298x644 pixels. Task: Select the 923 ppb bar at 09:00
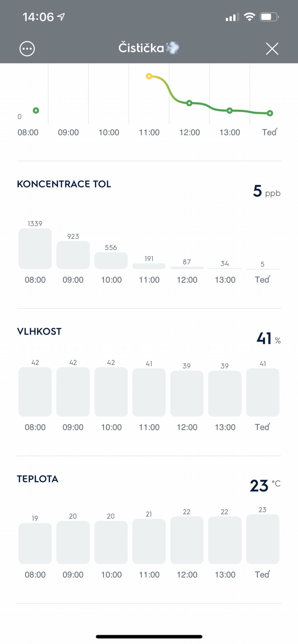pyautogui.click(x=73, y=255)
